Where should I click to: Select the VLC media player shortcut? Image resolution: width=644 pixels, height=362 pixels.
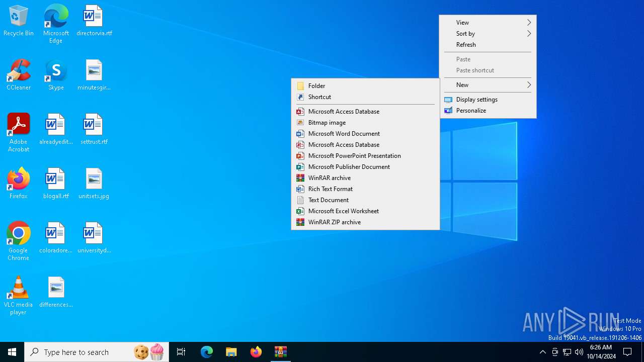pyautogui.click(x=19, y=296)
